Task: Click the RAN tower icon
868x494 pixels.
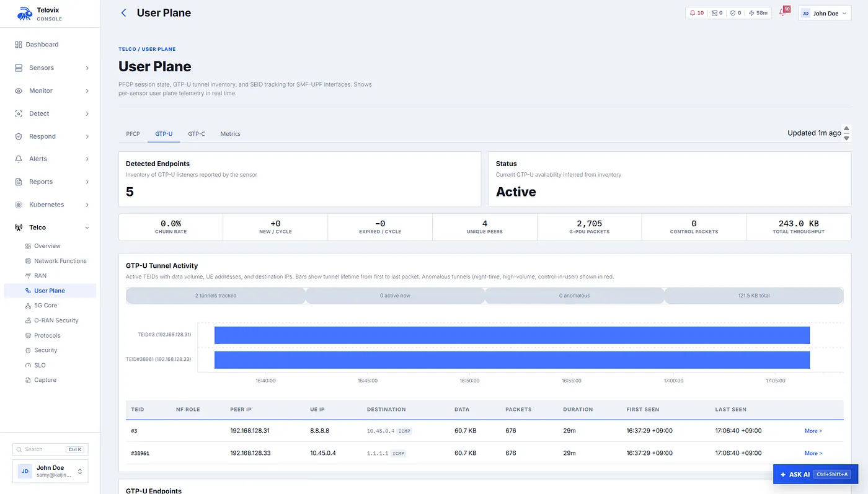Action: tap(28, 276)
